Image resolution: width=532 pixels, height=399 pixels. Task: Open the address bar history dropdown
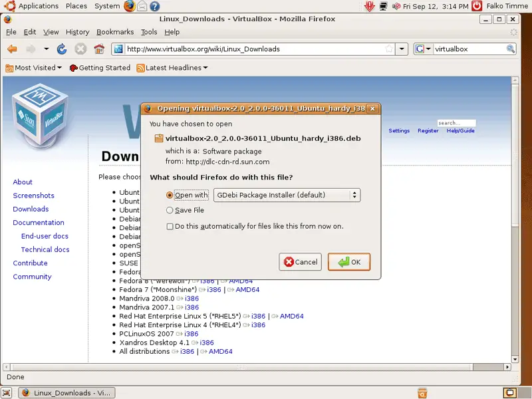click(x=402, y=49)
